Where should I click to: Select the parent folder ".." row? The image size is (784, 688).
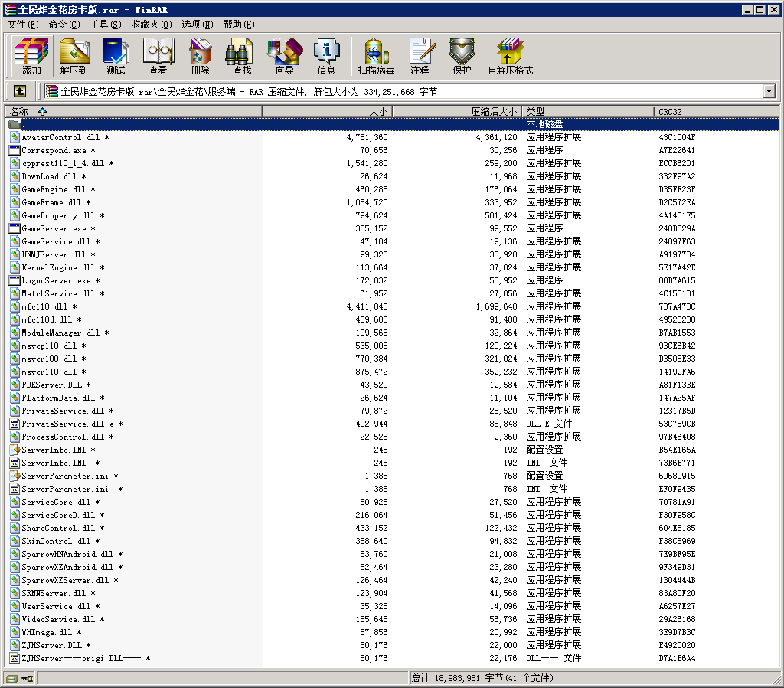point(25,124)
